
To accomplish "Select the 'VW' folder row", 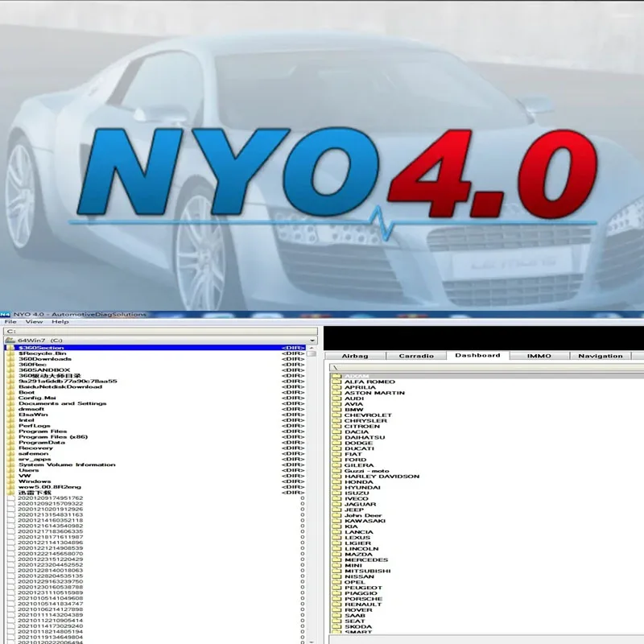I will point(155,476).
